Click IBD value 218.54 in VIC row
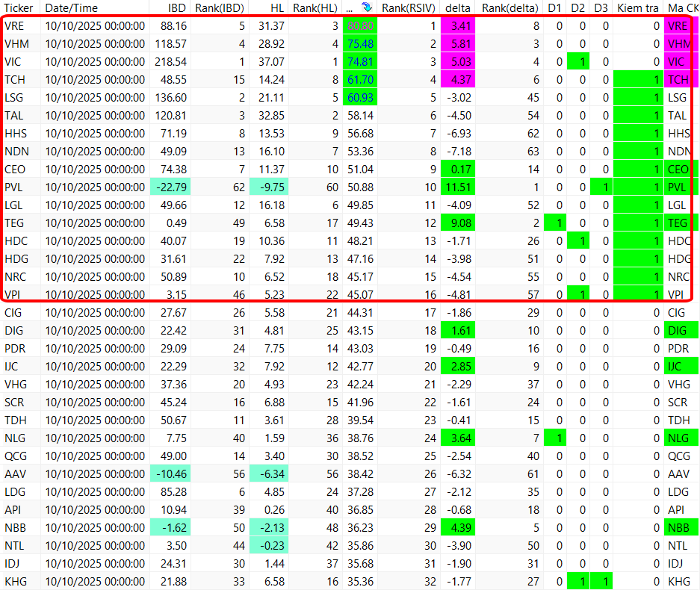Image resolution: width=700 pixels, height=590 pixels. point(170,61)
